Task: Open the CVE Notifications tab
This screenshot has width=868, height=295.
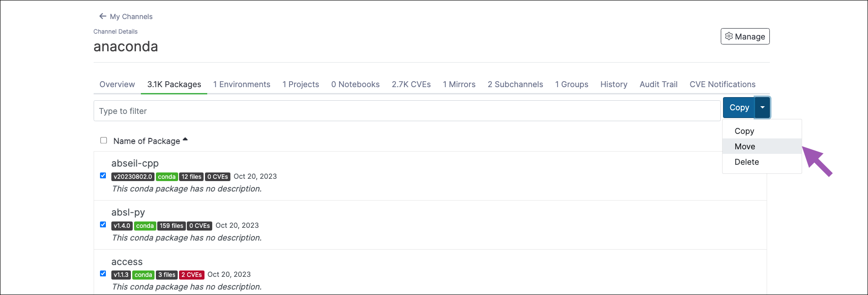Action: [x=723, y=84]
